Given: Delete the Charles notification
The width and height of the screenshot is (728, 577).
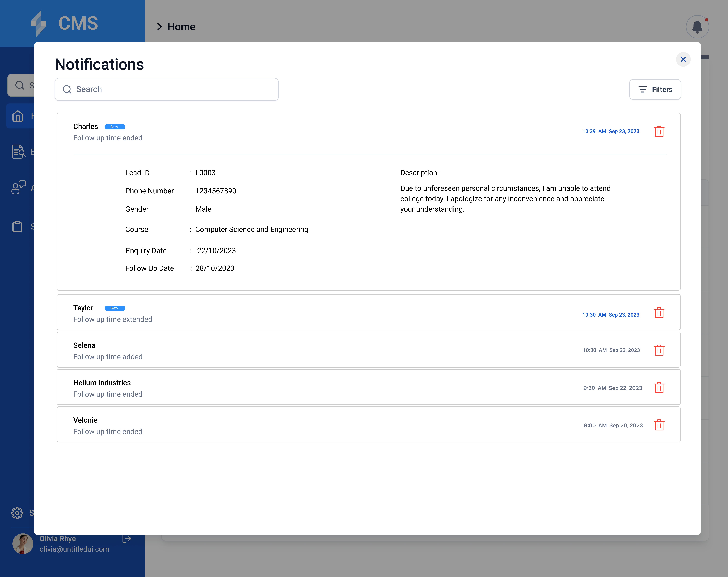Looking at the screenshot, I should click(x=659, y=131).
